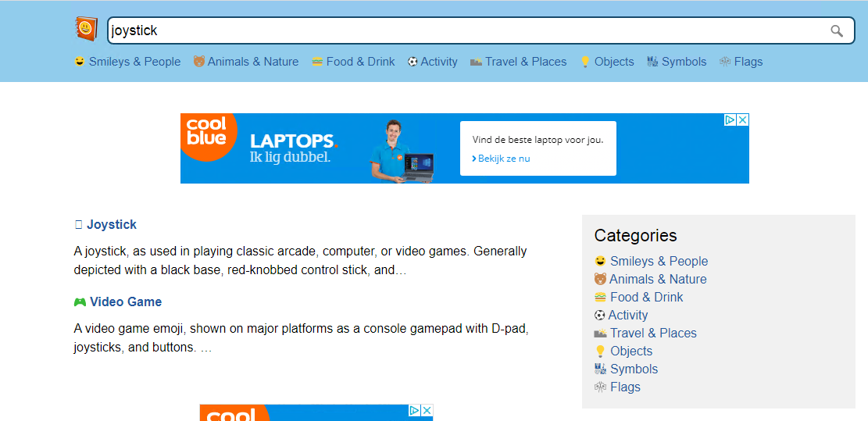
Task: Click the joystick emoji placeholder icon
Action: pos(78,225)
